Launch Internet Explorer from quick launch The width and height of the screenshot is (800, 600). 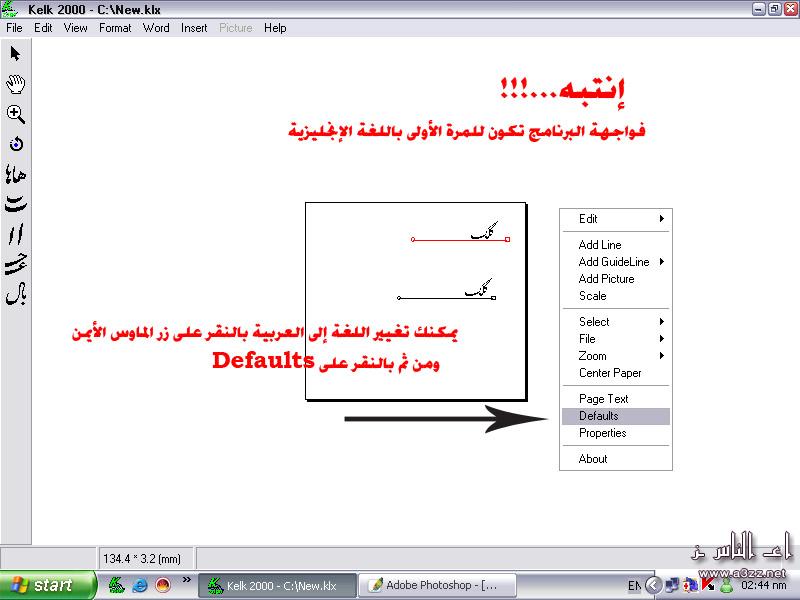139,585
